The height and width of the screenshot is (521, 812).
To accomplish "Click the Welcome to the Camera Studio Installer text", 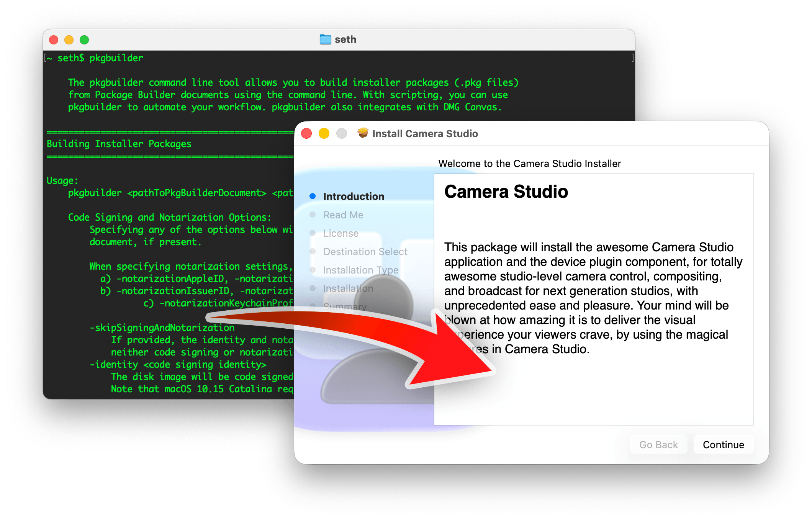I will [529, 164].
